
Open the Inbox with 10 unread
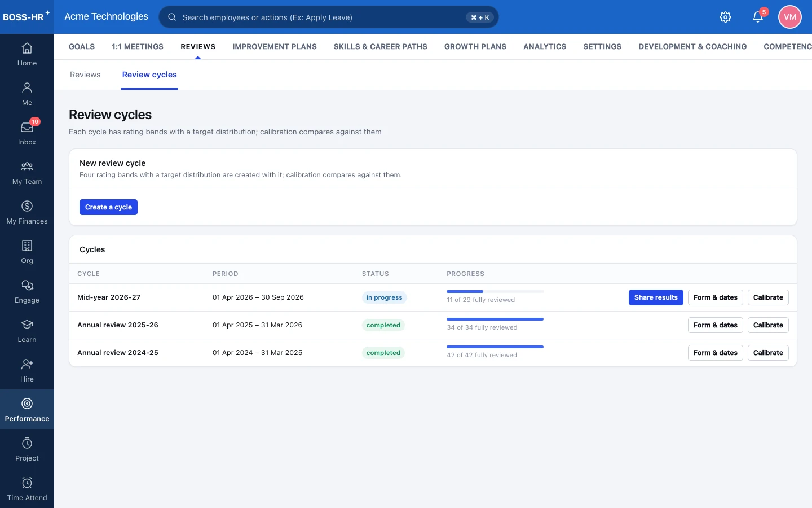click(x=27, y=133)
